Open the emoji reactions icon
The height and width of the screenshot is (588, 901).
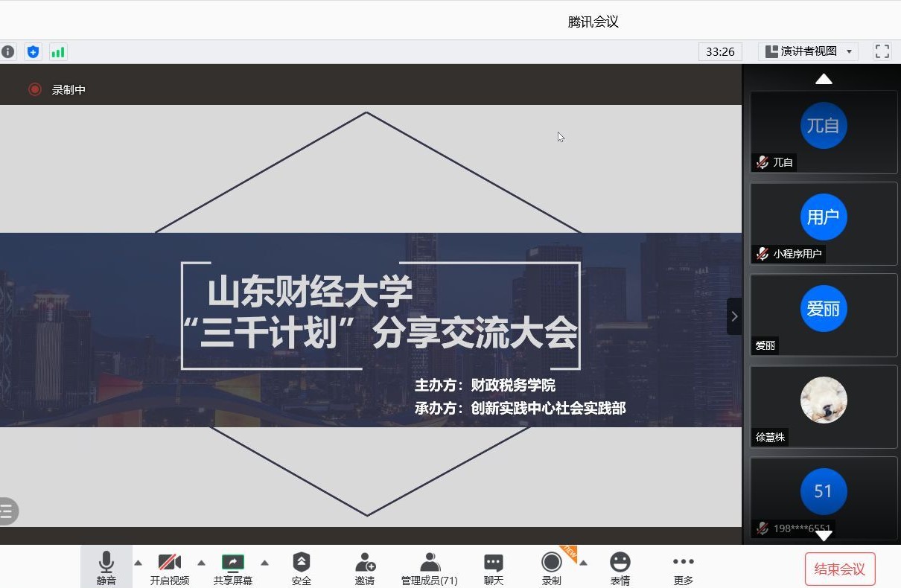[620, 569]
